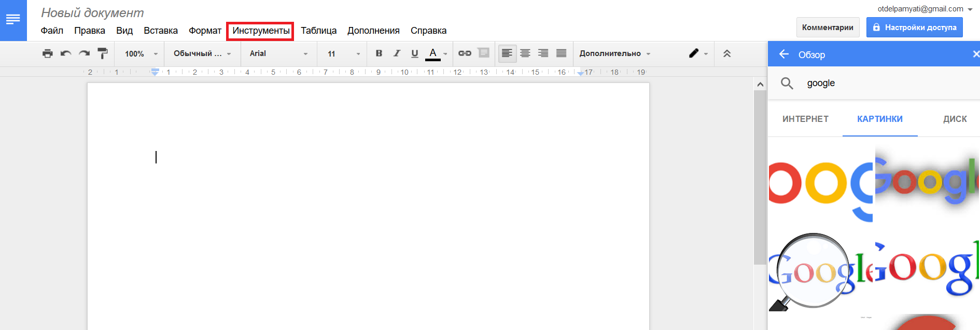The height and width of the screenshot is (330, 980).
Task: Switch to the ИНТЕРНЕТ tab
Action: click(805, 119)
